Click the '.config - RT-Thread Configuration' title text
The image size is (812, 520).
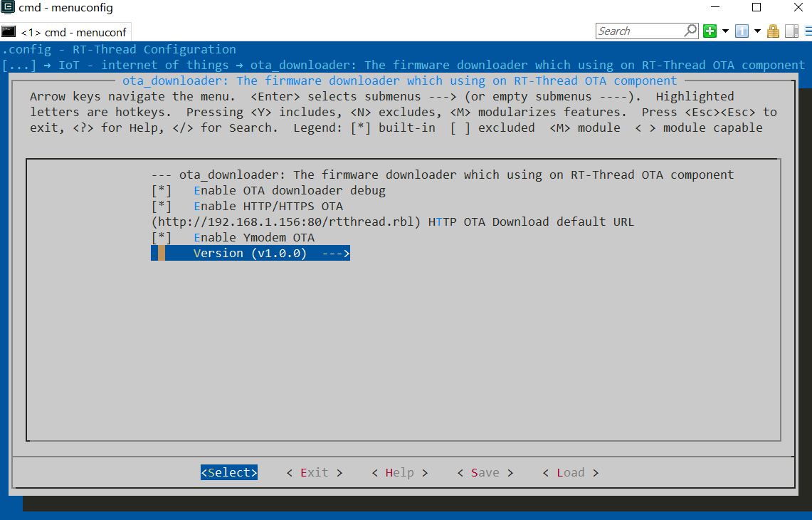[119, 49]
